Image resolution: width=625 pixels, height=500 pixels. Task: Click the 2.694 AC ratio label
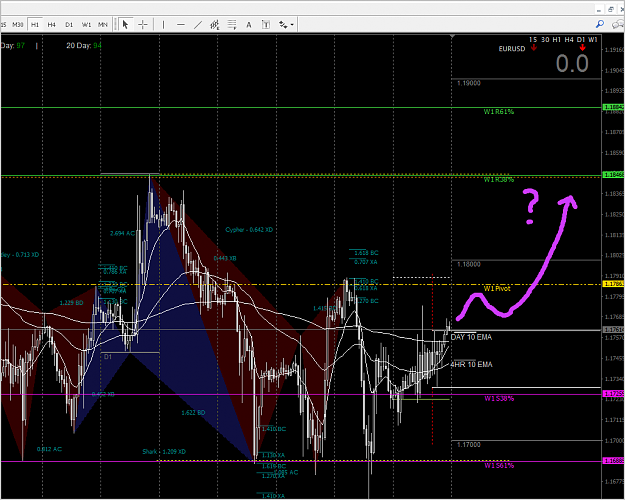pyautogui.click(x=122, y=233)
